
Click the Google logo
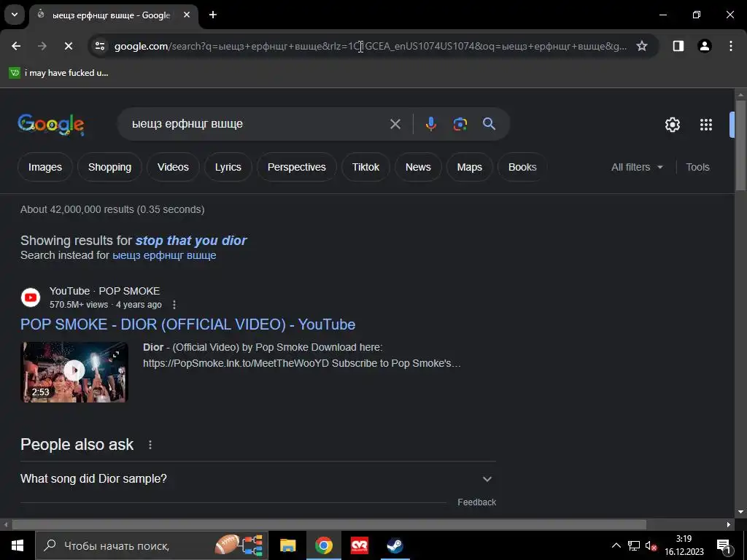pyautogui.click(x=51, y=124)
